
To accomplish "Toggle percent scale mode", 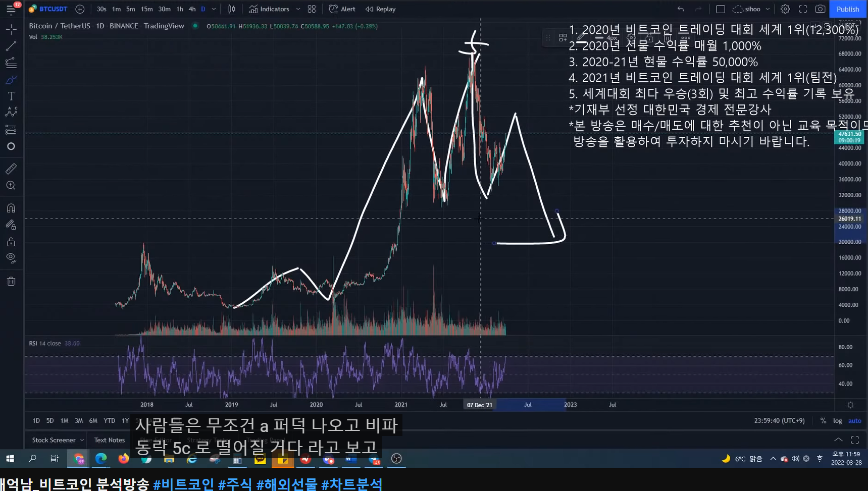I will click(823, 420).
